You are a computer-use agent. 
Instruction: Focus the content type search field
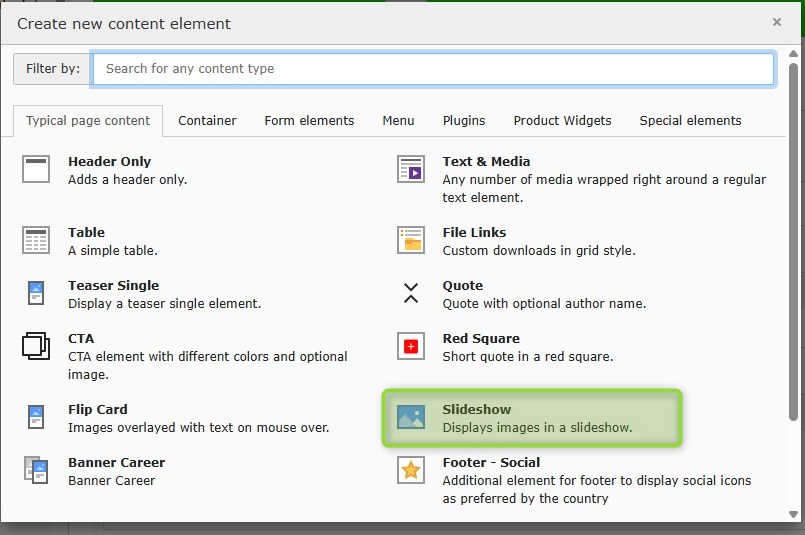click(433, 69)
